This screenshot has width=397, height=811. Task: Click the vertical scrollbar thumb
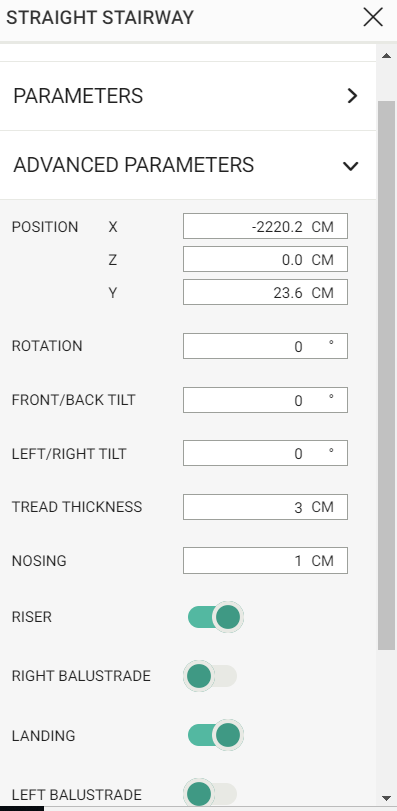(386, 376)
